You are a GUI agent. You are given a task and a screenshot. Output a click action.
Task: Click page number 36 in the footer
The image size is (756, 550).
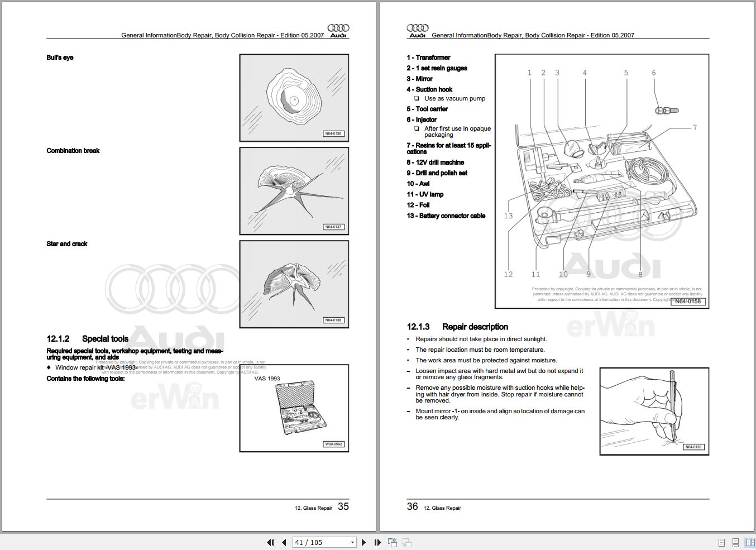tap(413, 506)
